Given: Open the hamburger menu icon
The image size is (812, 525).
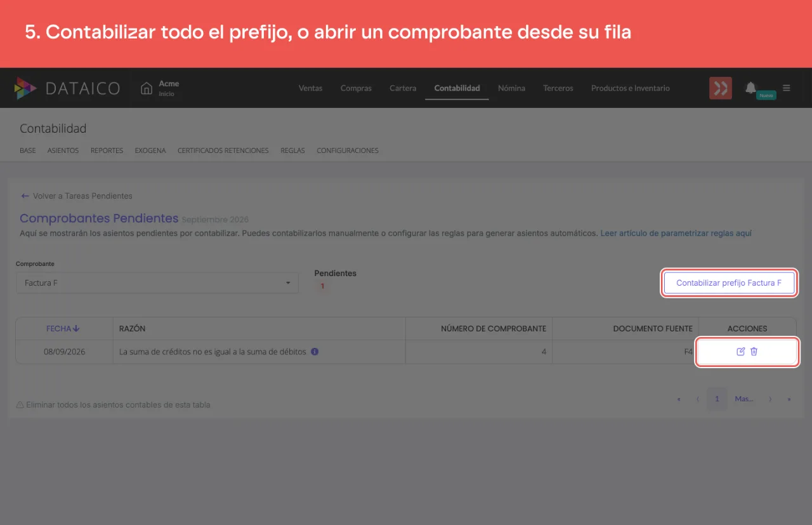Looking at the screenshot, I should pos(787,88).
